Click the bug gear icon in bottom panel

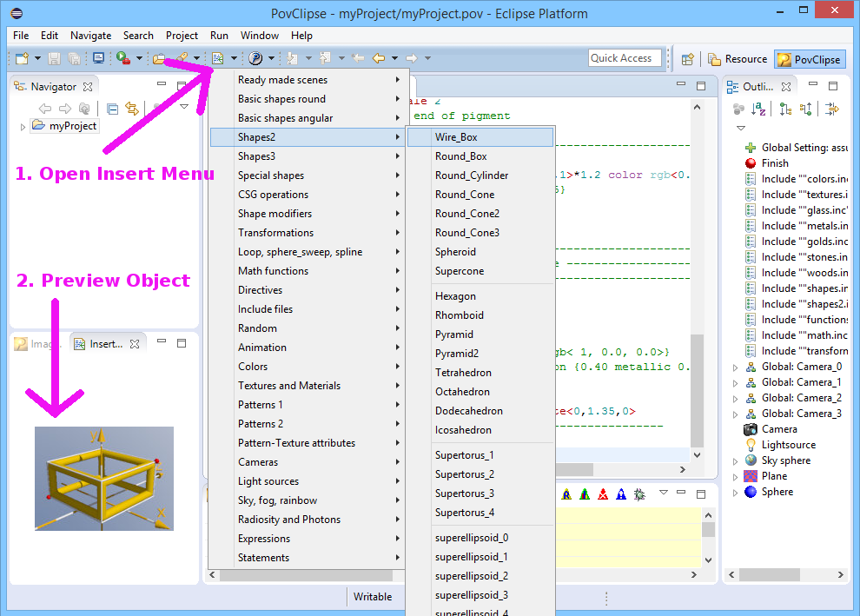[639, 494]
